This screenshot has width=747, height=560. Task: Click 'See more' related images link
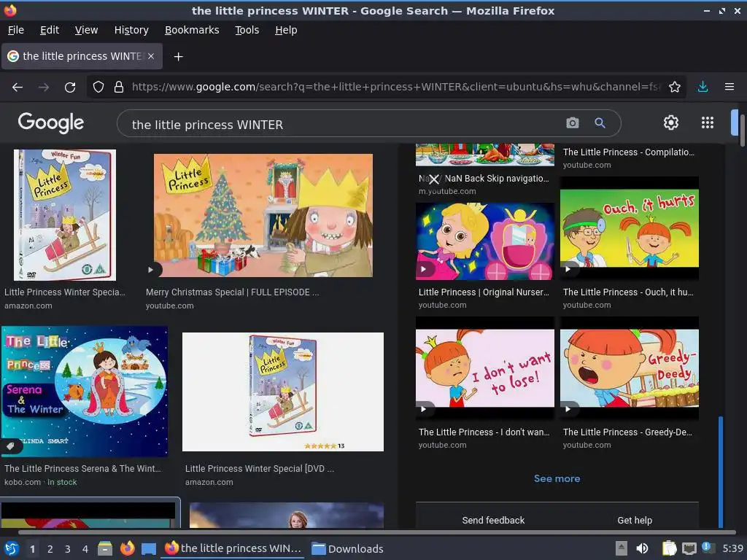pos(557,478)
